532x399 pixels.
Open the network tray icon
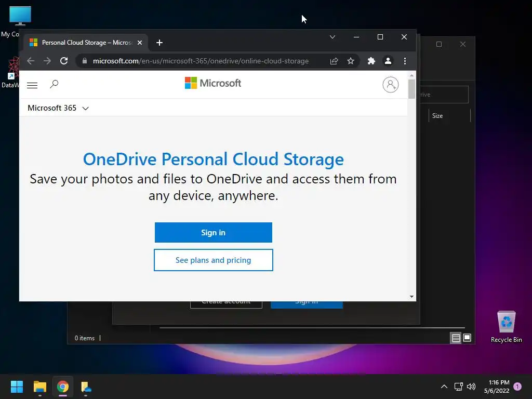(x=458, y=387)
